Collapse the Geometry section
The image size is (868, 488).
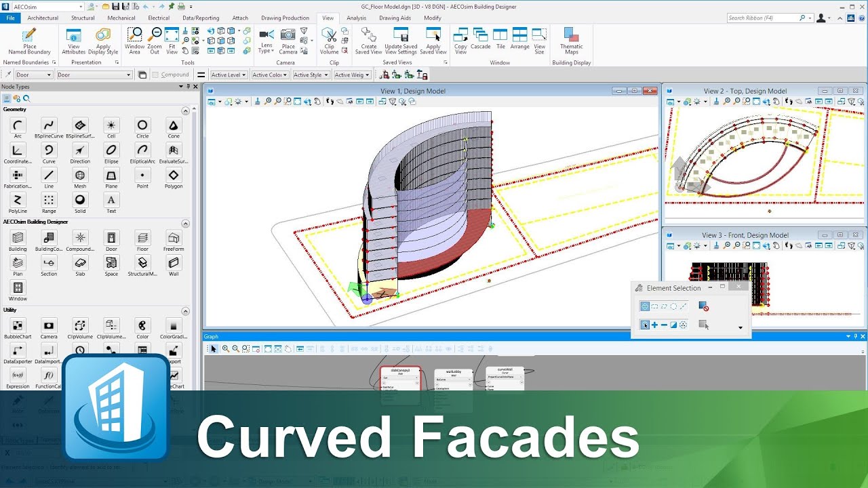185,110
